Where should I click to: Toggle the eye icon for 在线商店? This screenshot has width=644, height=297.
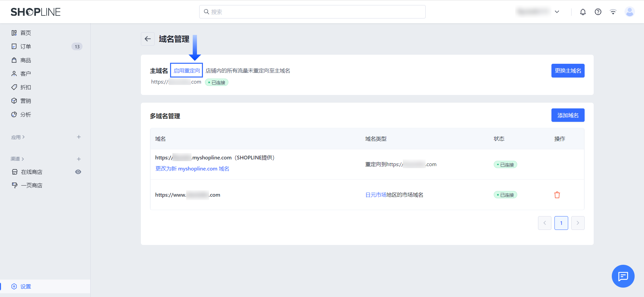pyautogui.click(x=78, y=172)
